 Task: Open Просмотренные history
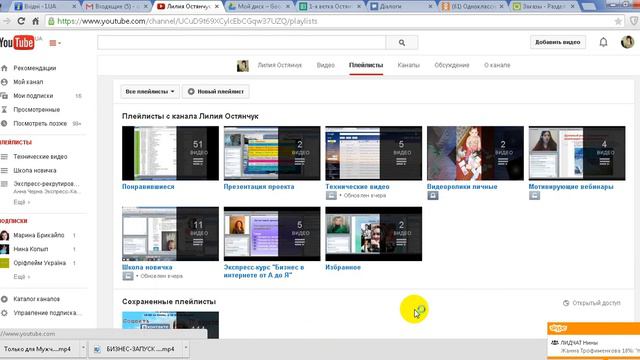click(36, 110)
